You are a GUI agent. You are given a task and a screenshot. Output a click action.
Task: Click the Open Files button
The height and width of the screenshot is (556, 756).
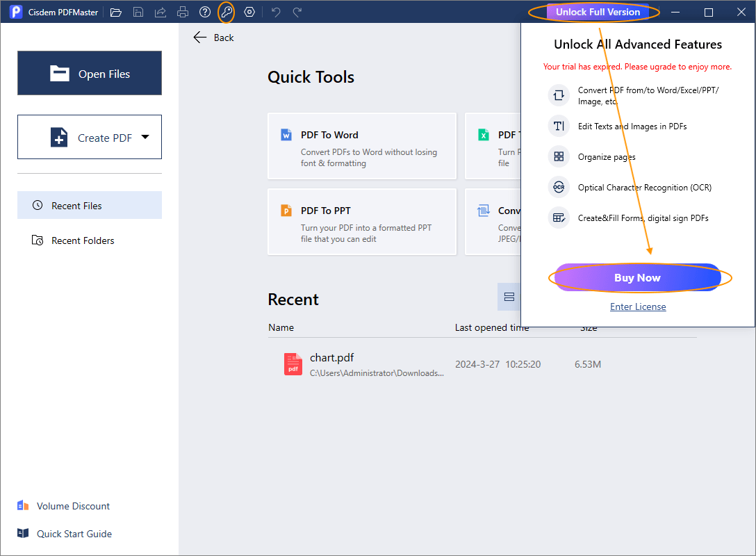coord(90,73)
